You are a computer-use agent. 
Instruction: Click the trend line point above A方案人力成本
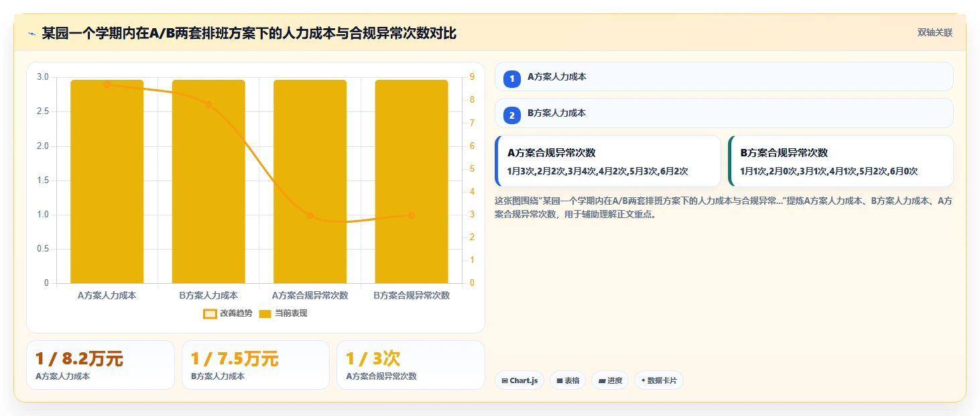(x=107, y=85)
